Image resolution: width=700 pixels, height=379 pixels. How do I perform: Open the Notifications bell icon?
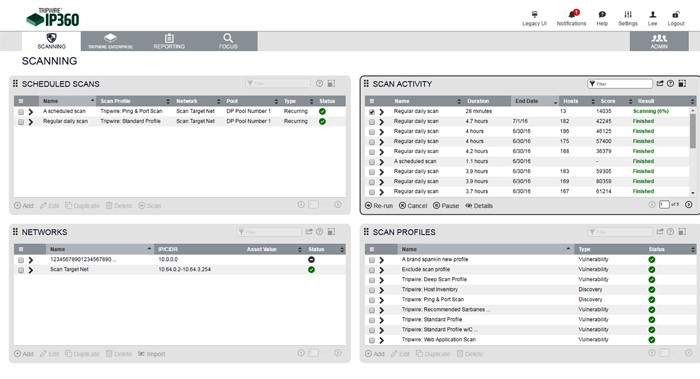pos(571,14)
